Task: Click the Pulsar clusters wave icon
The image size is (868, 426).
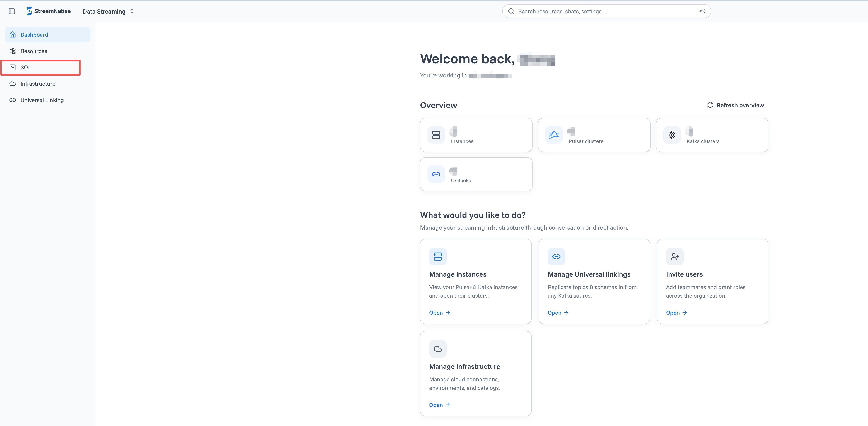Action: pos(554,135)
